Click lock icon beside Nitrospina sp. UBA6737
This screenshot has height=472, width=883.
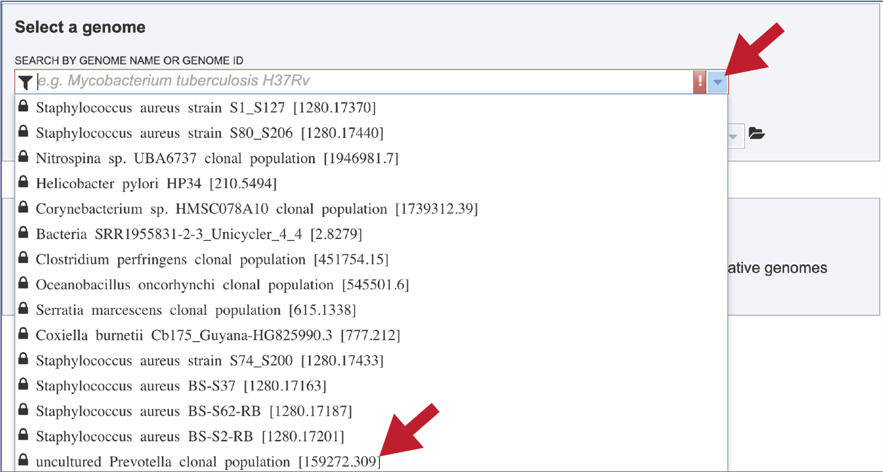pos(23,158)
